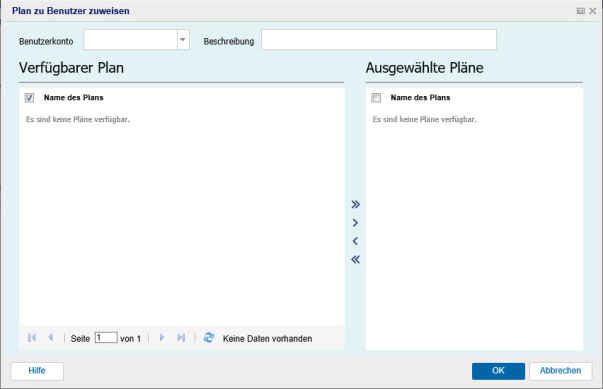Click the von 1 page count text

(x=130, y=339)
